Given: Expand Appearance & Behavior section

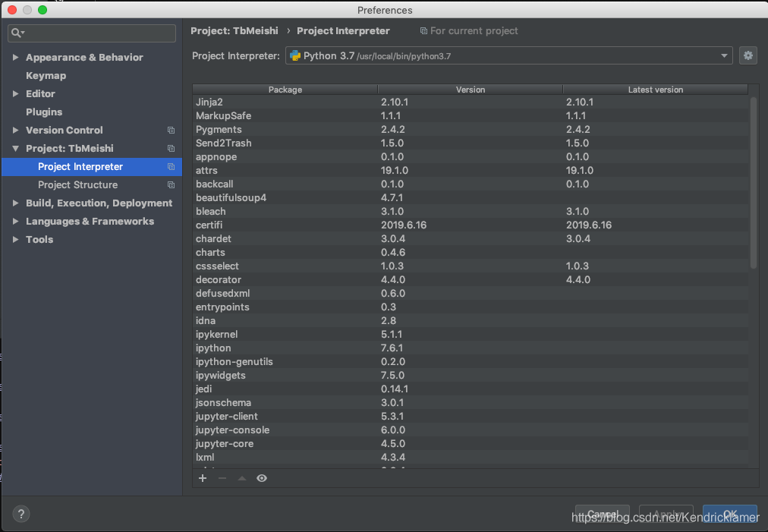Looking at the screenshot, I should pyautogui.click(x=15, y=58).
